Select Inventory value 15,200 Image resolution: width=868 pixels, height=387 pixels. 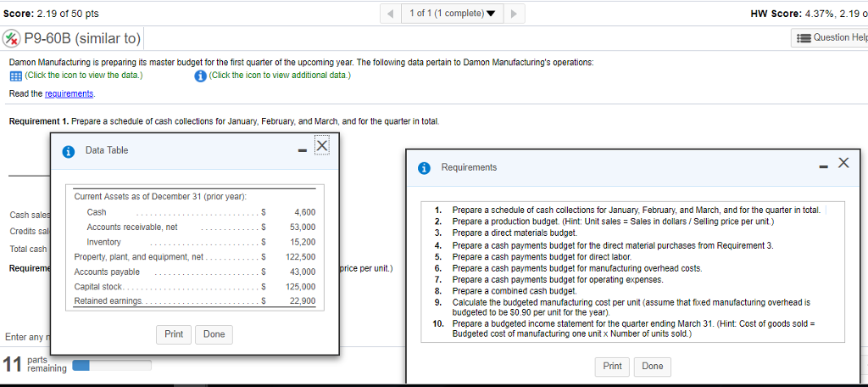click(x=303, y=242)
